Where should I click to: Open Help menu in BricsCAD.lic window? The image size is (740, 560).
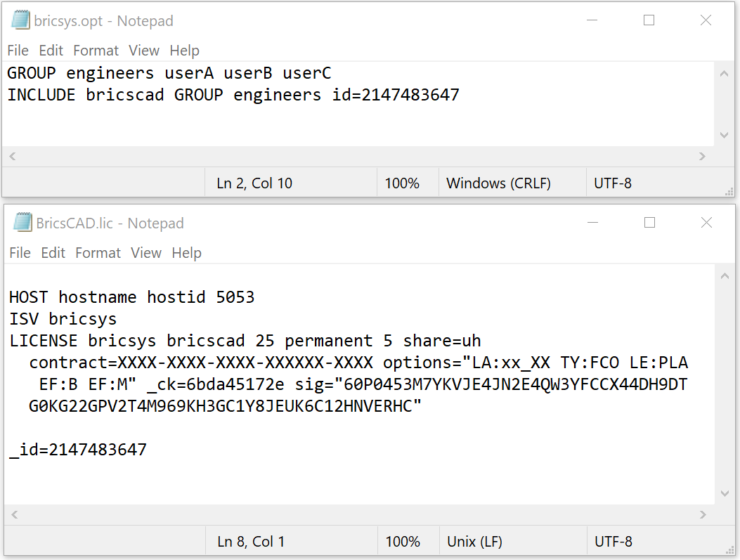point(186,253)
